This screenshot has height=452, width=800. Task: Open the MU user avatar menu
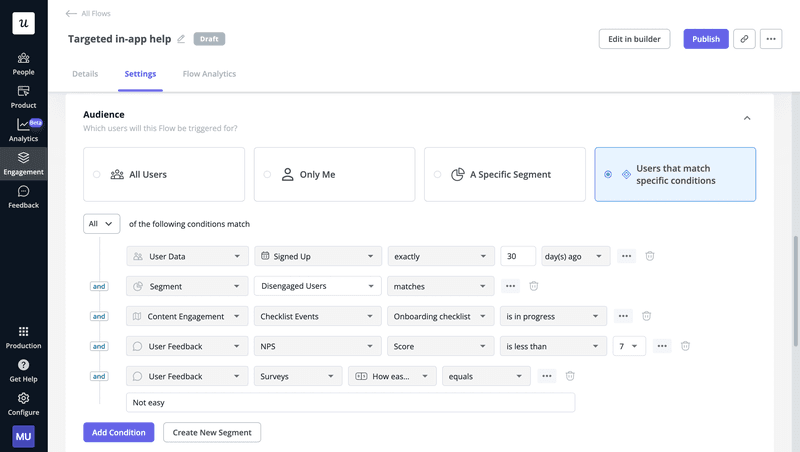pyautogui.click(x=23, y=436)
